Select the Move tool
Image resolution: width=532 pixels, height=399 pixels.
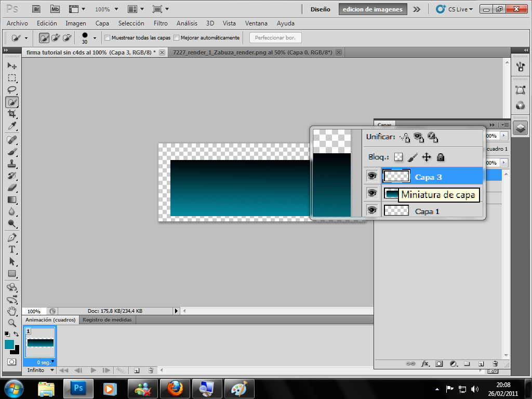tap(12, 65)
